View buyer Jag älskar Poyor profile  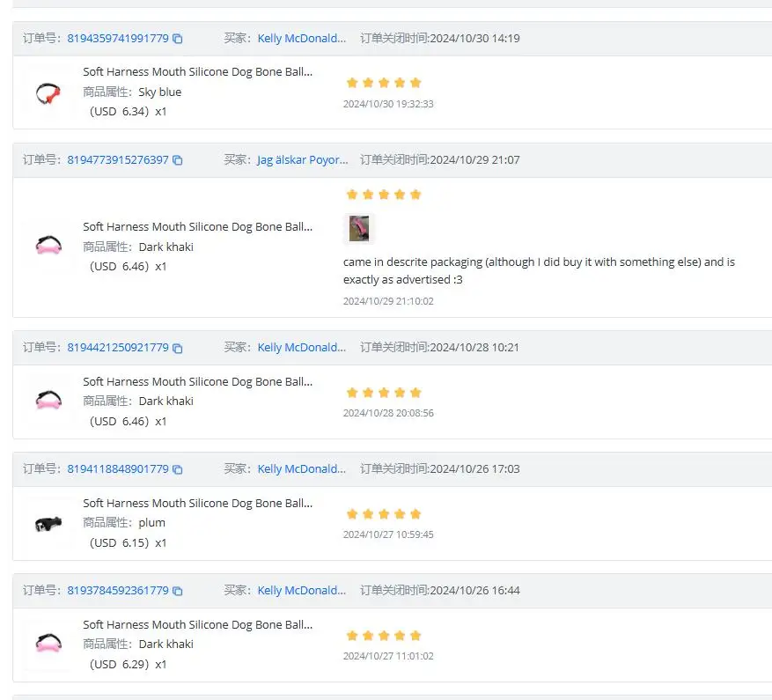coord(302,160)
